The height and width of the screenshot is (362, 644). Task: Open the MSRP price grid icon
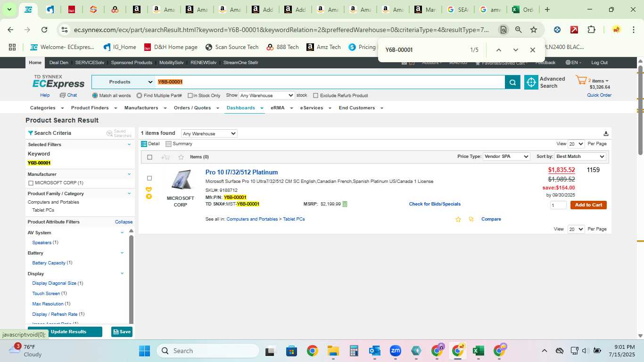tap(345, 204)
